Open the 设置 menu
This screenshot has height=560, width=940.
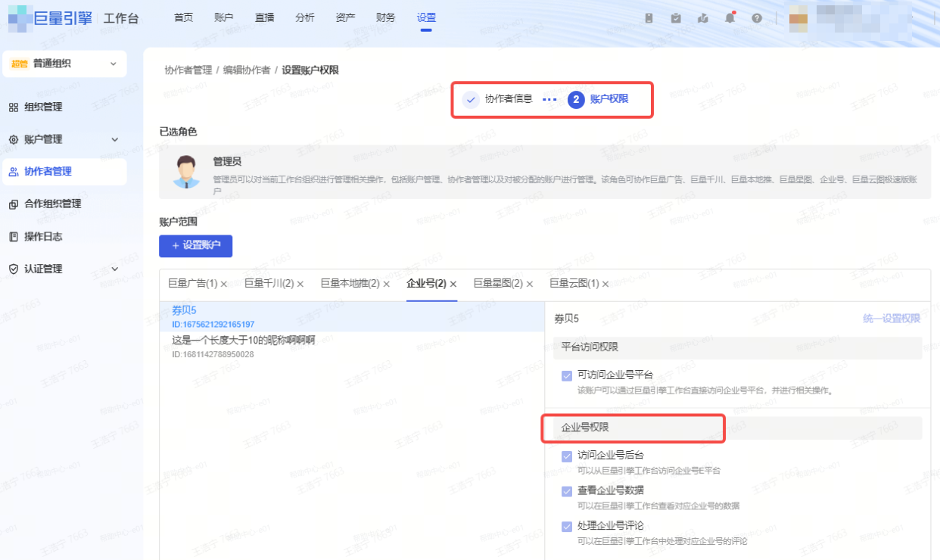[x=426, y=17]
